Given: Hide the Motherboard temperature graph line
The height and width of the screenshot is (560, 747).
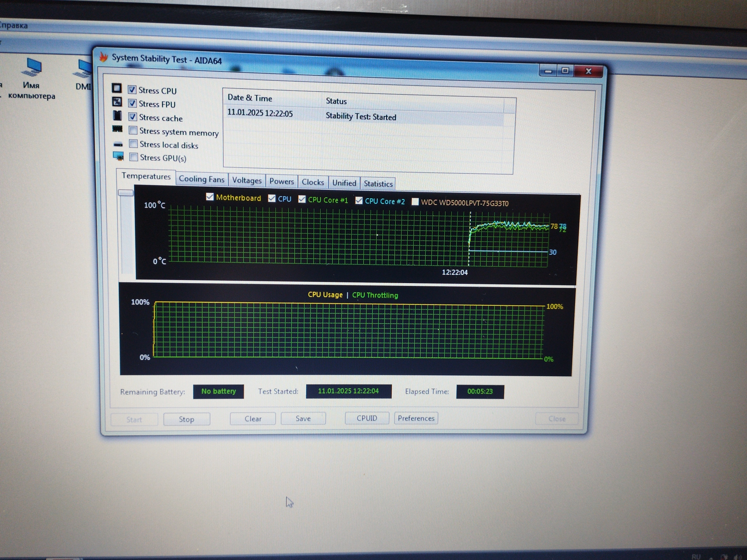Looking at the screenshot, I should [210, 197].
